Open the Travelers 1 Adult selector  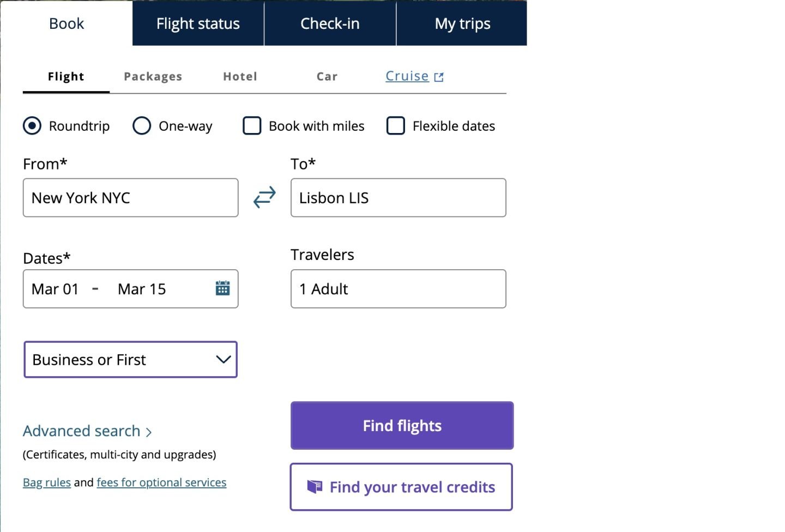[x=398, y=289]
